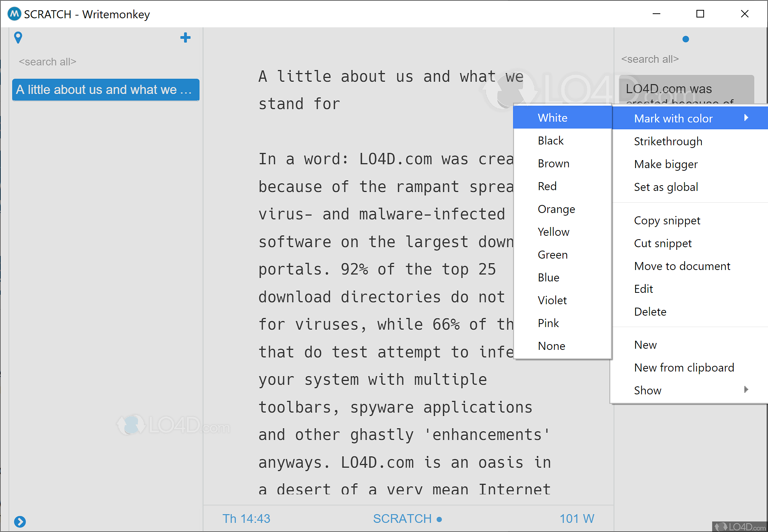
Task: Click the blue dot above the right snippet panel
Action: coord(685,39)
